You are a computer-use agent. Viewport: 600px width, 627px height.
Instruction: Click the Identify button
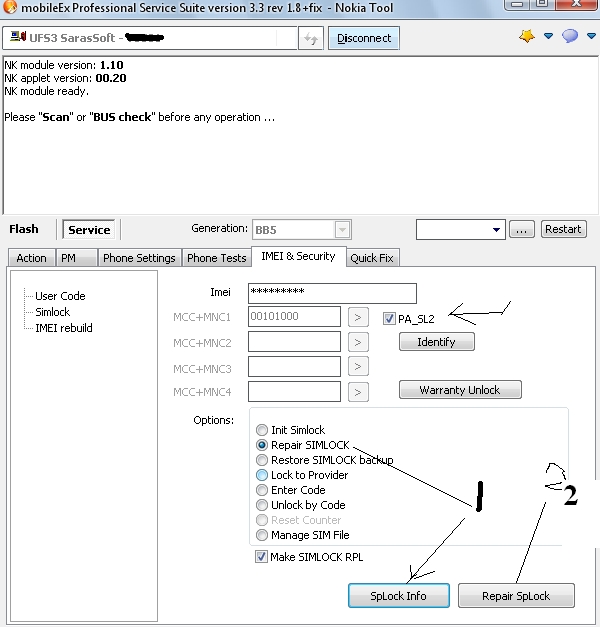click(x=437, y=342)
